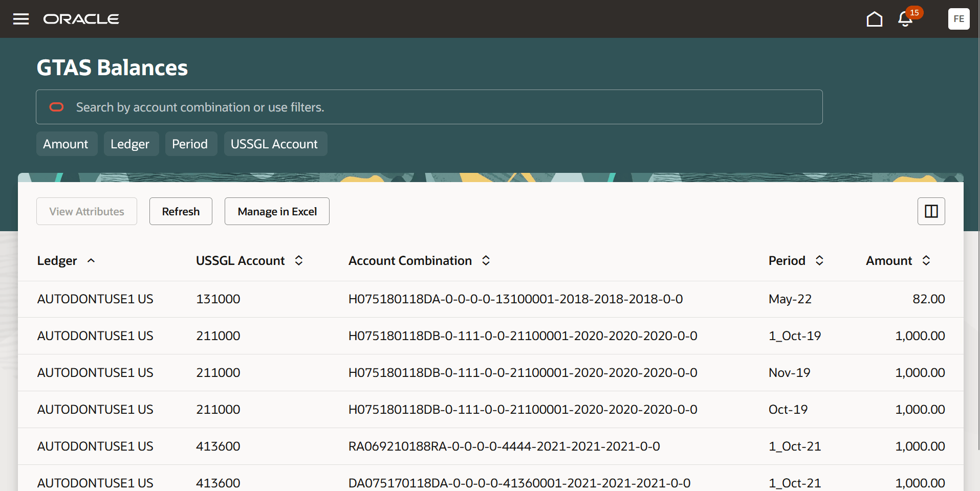
Task: Click the Ledger column header
Action: click(x=57, y=260)
